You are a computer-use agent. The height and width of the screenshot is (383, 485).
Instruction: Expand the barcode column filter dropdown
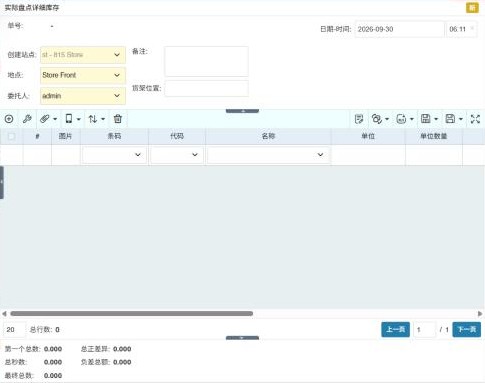click(x=114, y=155)
